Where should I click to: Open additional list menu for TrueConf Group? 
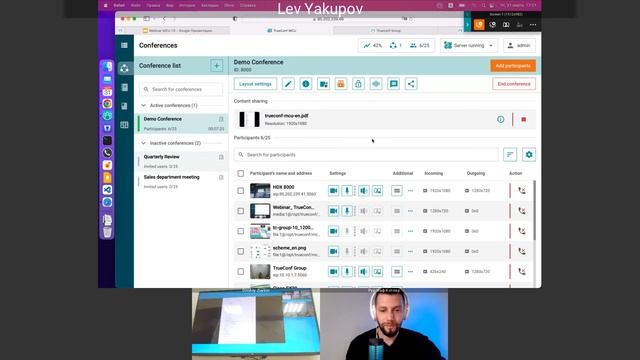pyautogui.click(x=397, y=271)
